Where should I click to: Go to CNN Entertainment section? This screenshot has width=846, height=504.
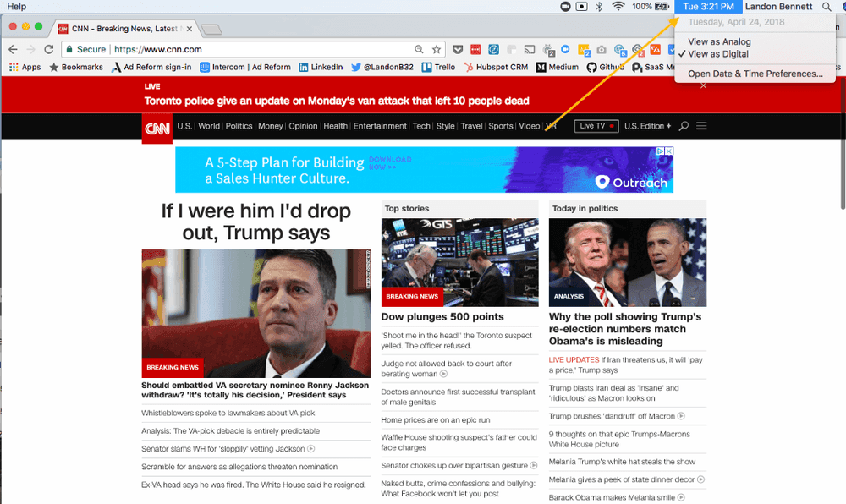[380, 126]
